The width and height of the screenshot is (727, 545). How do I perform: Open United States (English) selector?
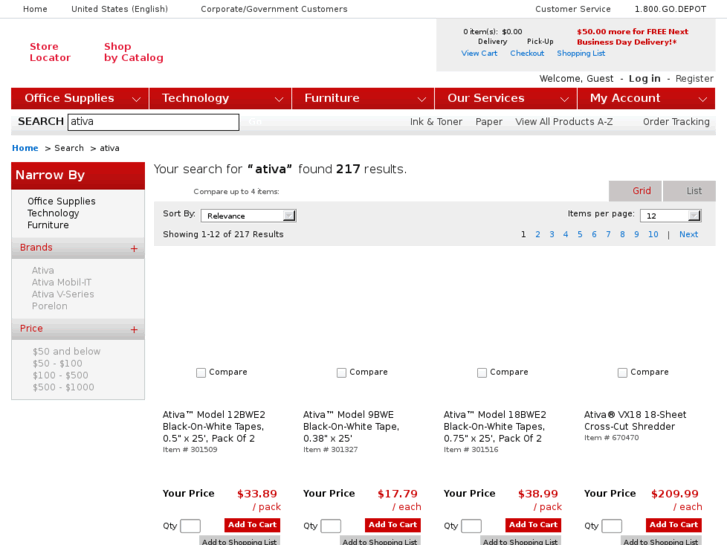[120, 9]
